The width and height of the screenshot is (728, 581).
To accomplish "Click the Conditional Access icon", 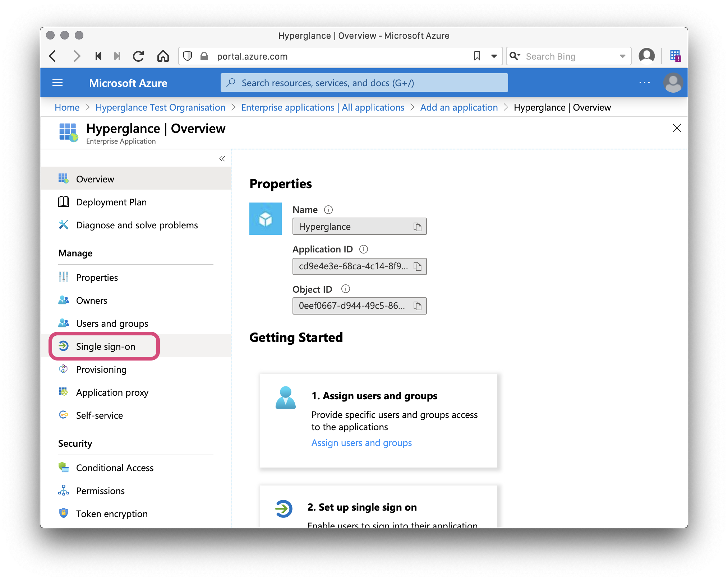I will tap(64, 468).
